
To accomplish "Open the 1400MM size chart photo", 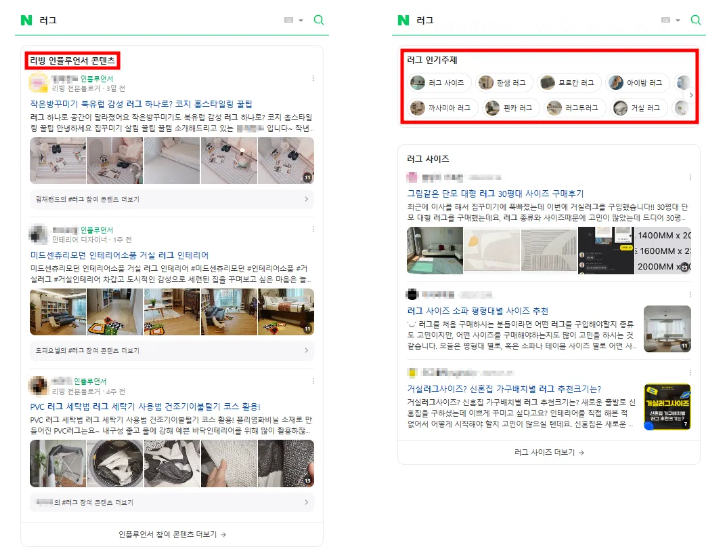I will point(663,250).
